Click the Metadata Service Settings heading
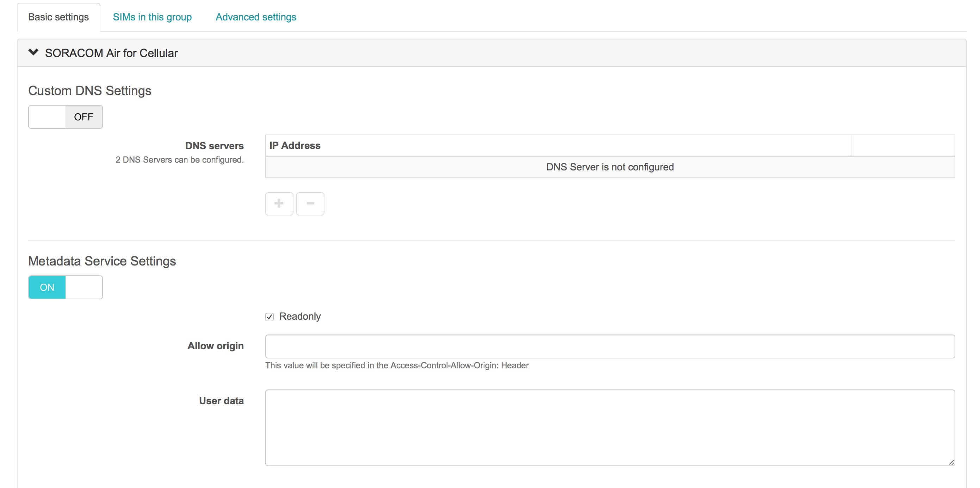 pos(101,261)
